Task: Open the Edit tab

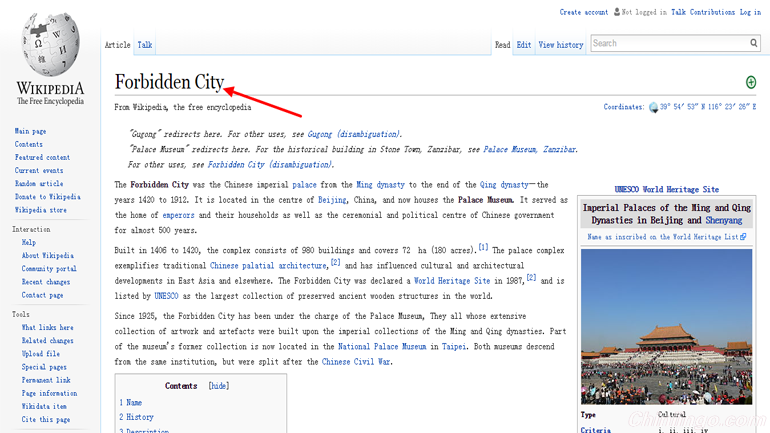Action: 524,45
